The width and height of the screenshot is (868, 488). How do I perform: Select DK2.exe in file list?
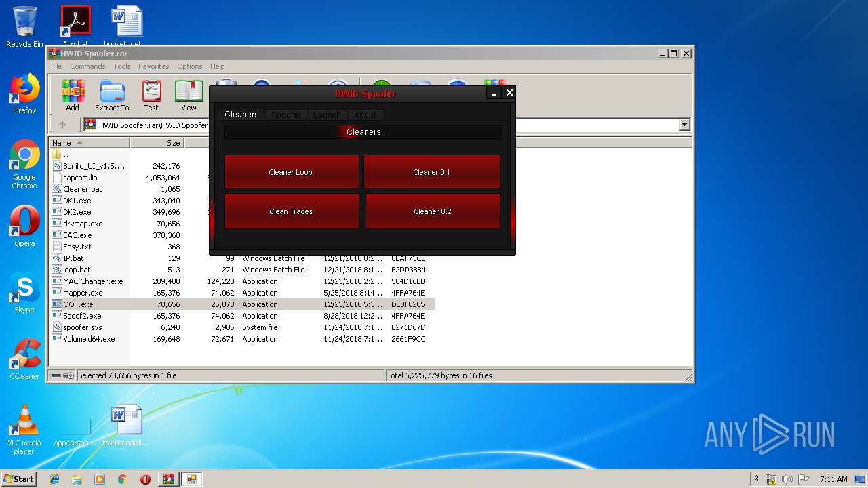click(77, 212)
